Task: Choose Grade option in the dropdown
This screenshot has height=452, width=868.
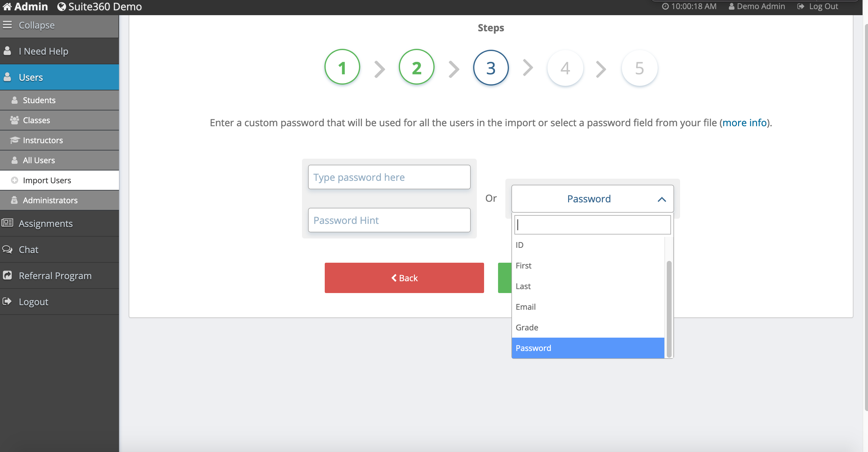Action: [x=527, y=327]
